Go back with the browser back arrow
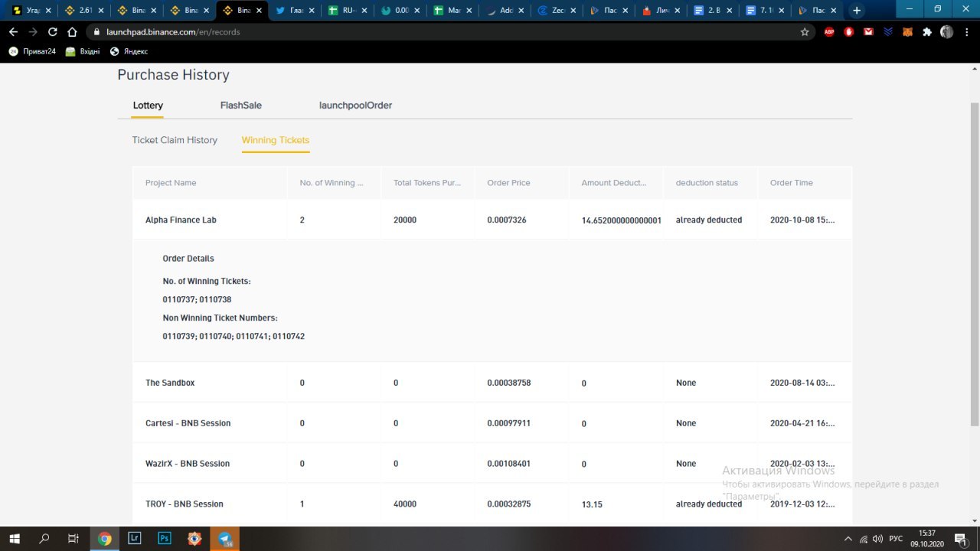Screen dimensions: 980x551 13,32
